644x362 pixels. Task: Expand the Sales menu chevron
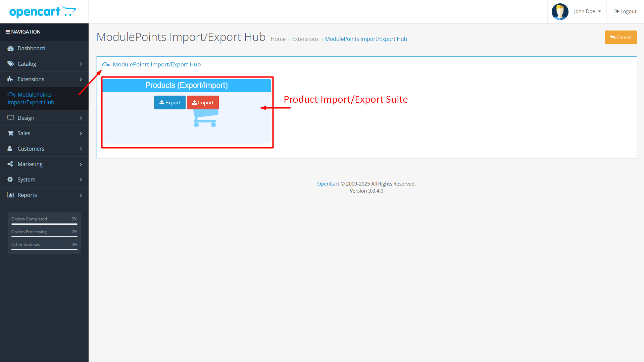[81, 134]
